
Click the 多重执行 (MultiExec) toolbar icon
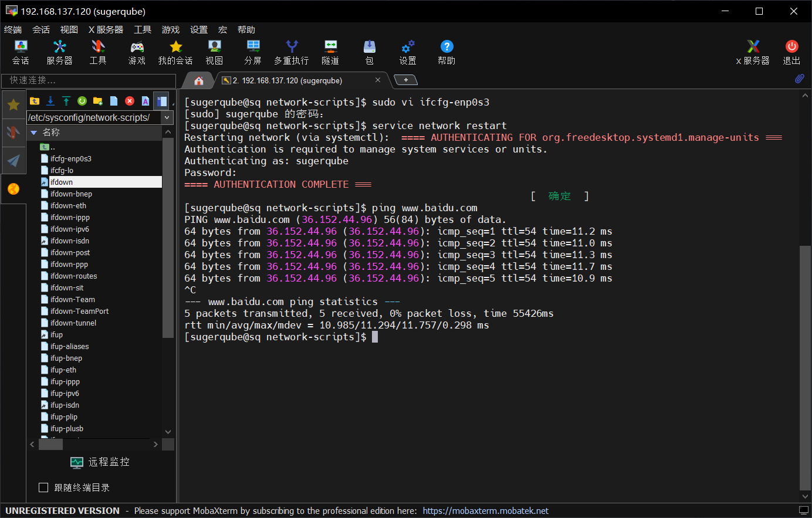point(292,52)
